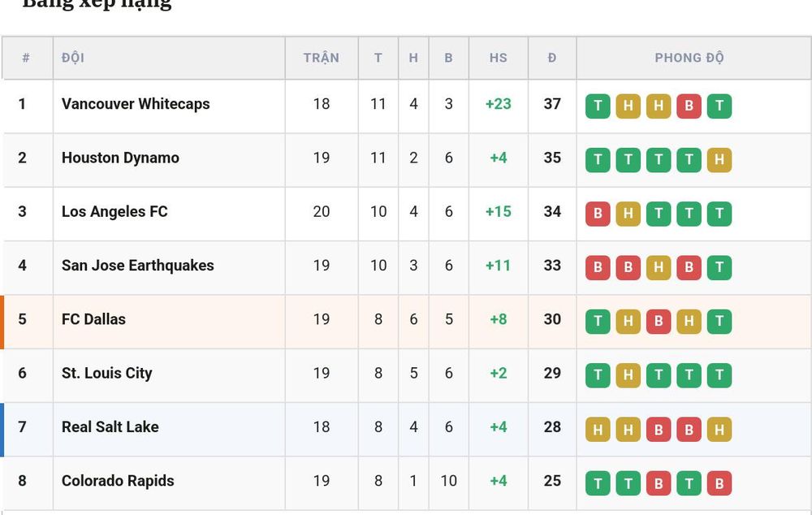Click FC Dallas' red B form badge
Image resolution: width=812 pixels, height=515 pixels.
click(659, 322)
